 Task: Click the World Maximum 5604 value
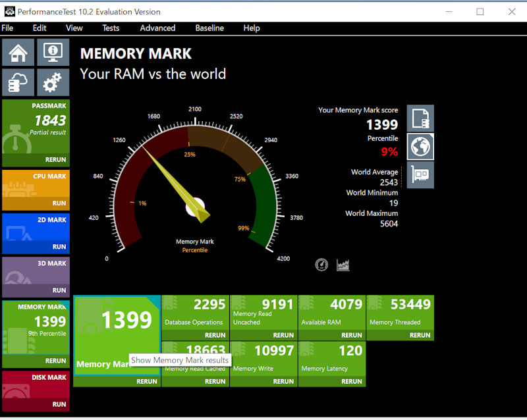389,224
